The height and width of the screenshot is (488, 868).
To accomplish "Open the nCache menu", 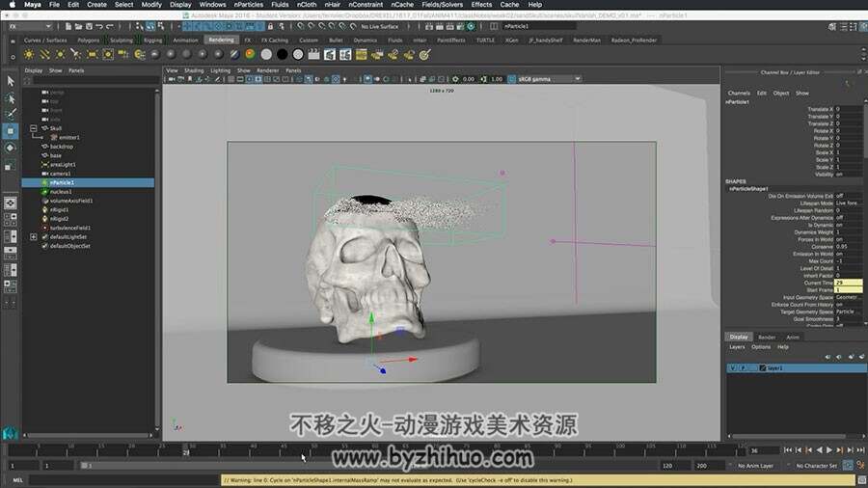I will [402, 5].
